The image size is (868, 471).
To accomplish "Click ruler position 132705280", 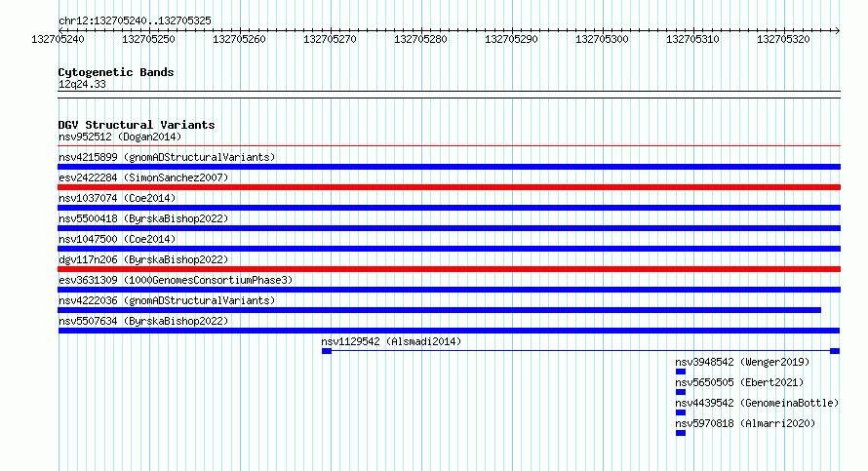I will 420,39.
